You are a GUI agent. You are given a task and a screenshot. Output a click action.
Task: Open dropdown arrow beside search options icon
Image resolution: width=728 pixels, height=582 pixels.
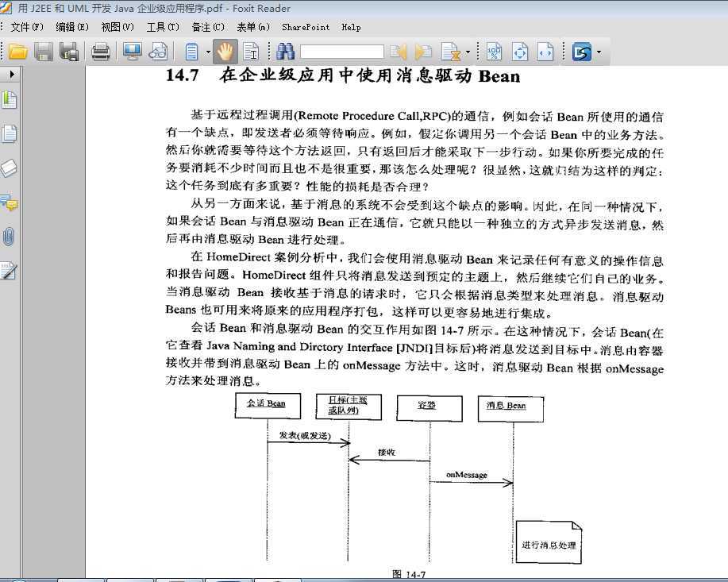pos(468,52)
